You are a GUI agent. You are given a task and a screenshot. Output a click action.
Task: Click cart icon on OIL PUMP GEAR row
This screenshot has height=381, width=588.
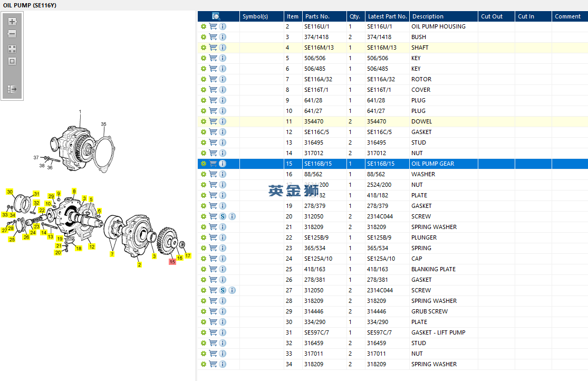[213, 164]
